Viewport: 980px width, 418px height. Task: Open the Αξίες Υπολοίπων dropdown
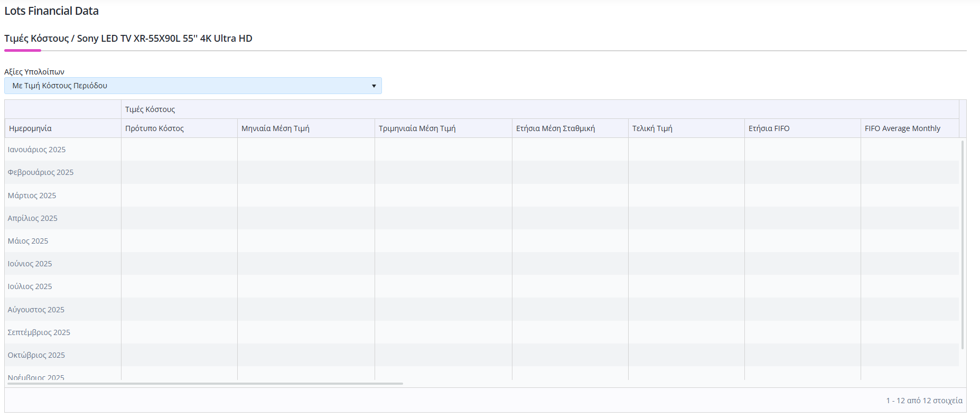tap(193, 86)
